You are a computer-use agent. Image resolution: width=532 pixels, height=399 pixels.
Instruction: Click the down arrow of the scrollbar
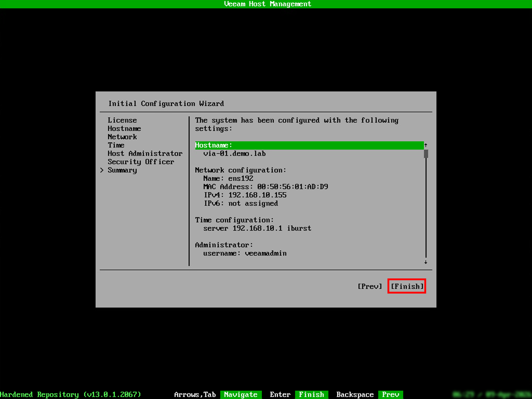pos(426,262)
